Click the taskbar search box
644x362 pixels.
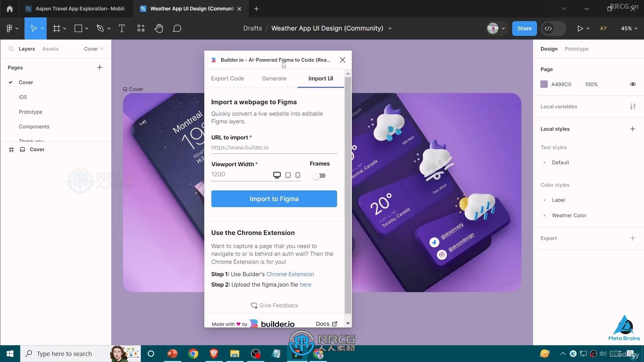(80, 354)
